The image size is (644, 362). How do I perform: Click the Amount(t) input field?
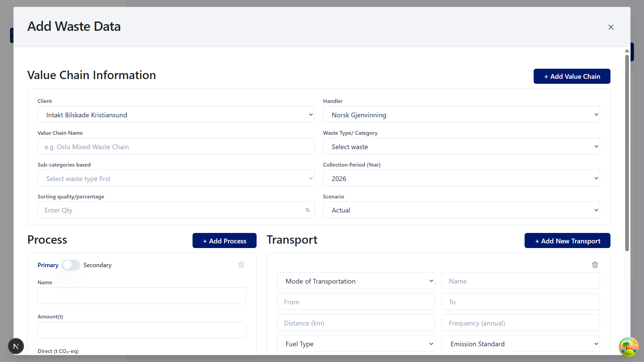(x=142, y=330)
